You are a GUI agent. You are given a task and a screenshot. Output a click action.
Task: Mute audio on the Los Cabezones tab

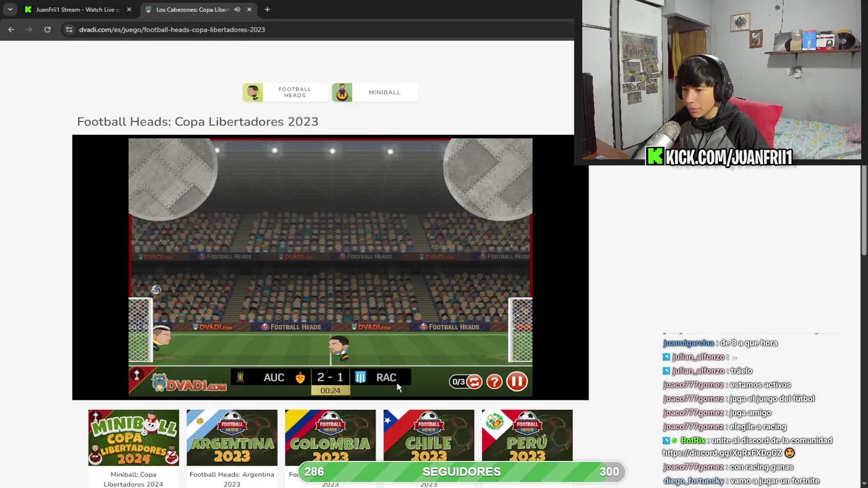tap(237, 9)
